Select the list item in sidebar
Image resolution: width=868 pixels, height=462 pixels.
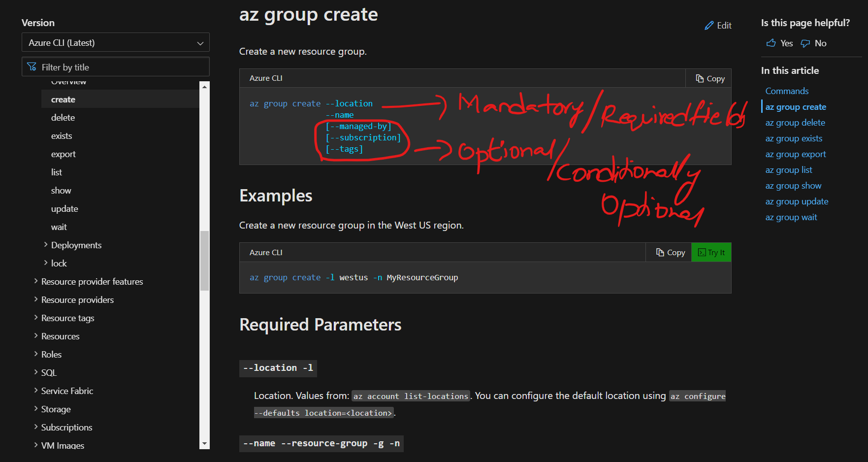coord(57,172)
